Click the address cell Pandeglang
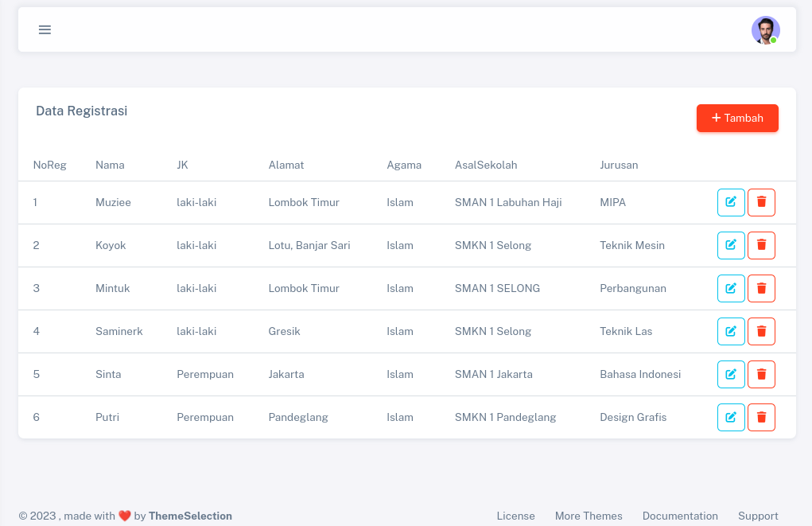This screenshot has height=526, width=812. coord(298,418)
